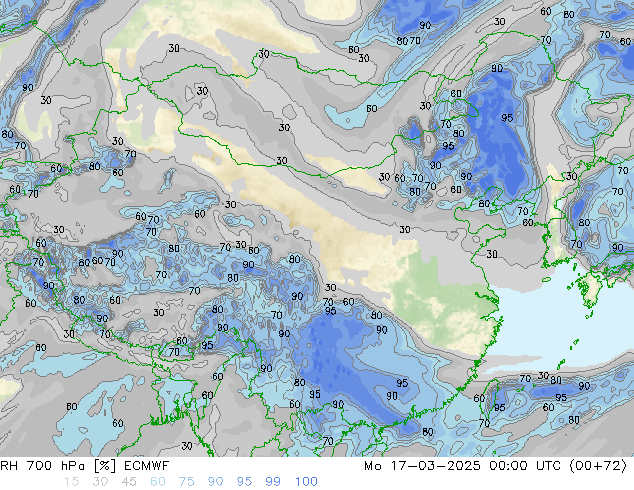Click the legend value 30 below the title
Screen dimensions: 634x490
point(100,482)
